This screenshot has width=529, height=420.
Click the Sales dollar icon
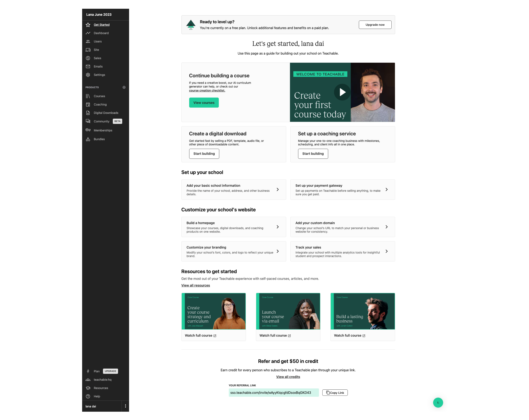(88, 58)
